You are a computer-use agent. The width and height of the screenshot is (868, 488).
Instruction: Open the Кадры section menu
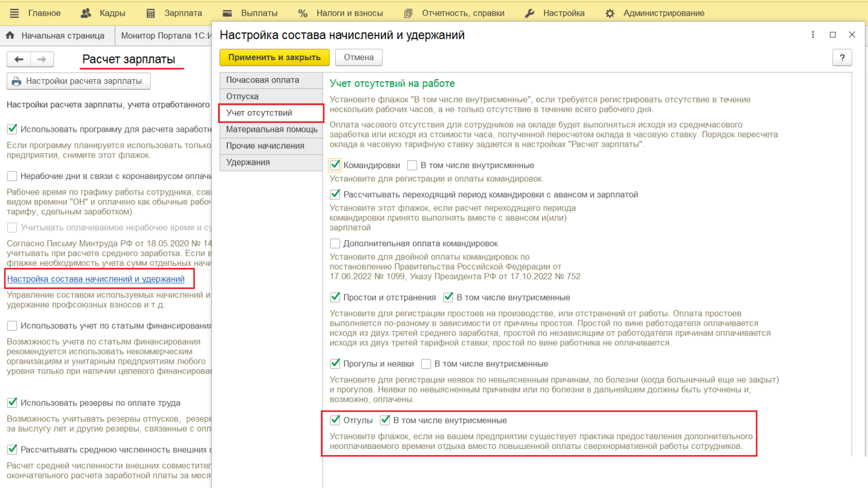103,13
